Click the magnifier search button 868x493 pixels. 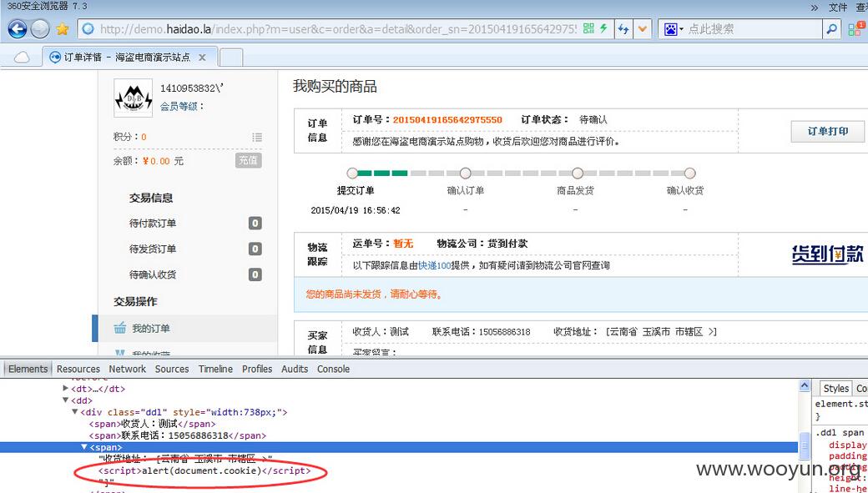tap(831, 28)
